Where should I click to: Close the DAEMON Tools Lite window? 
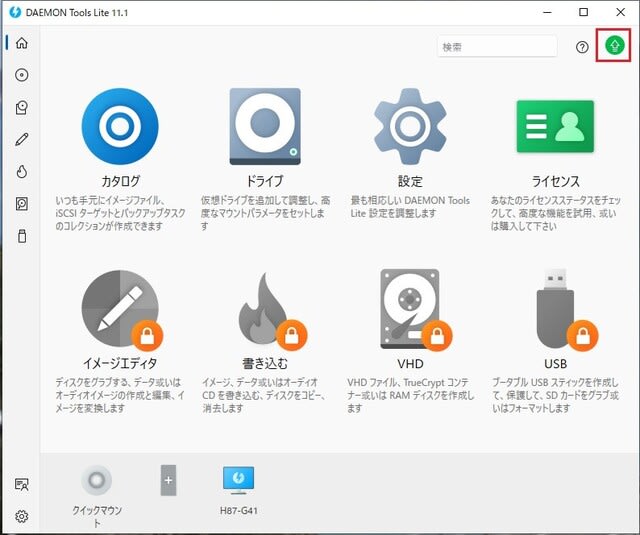click(x=620, y=12)
